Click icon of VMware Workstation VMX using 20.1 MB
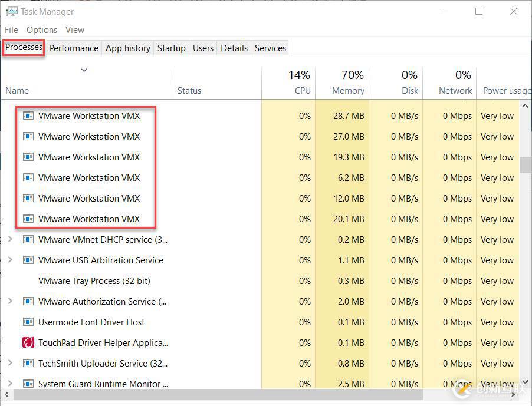This screenshot has width=532, height=406. (x=28, y=219)
